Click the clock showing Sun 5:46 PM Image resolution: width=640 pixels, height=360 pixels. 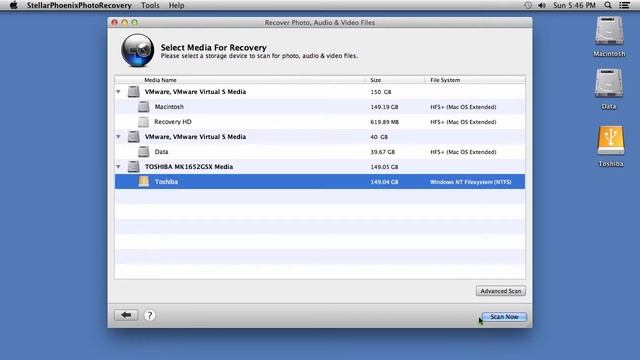(x=574, y=5)
